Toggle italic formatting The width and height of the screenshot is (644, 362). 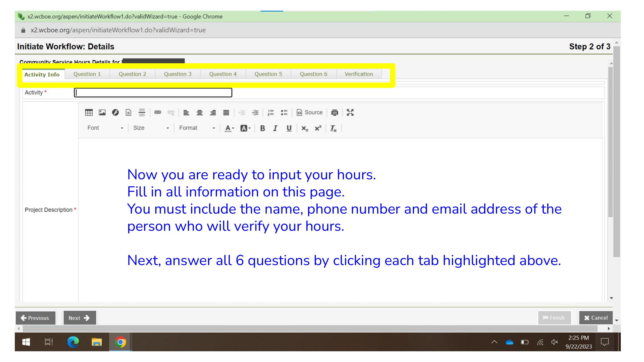point(275,128)
